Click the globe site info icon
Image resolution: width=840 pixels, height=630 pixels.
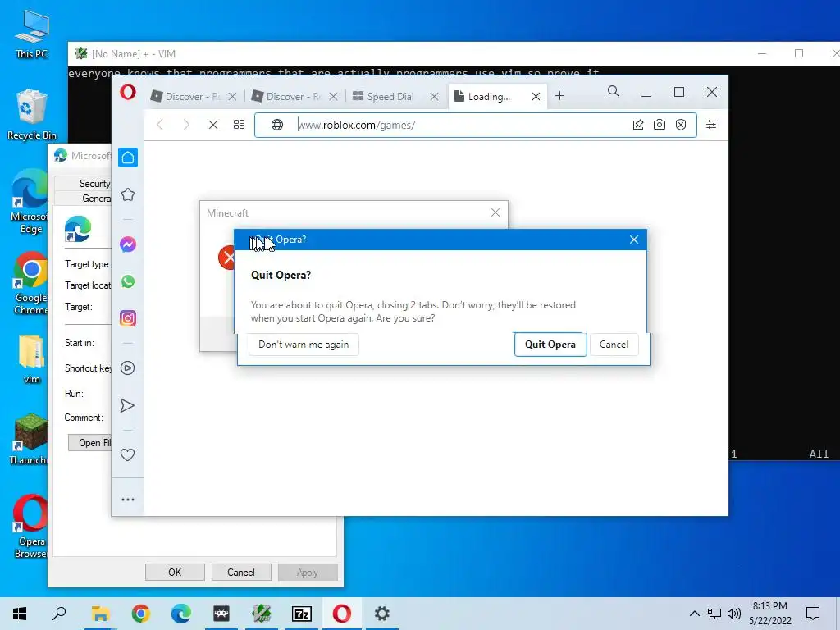point(277,125)
